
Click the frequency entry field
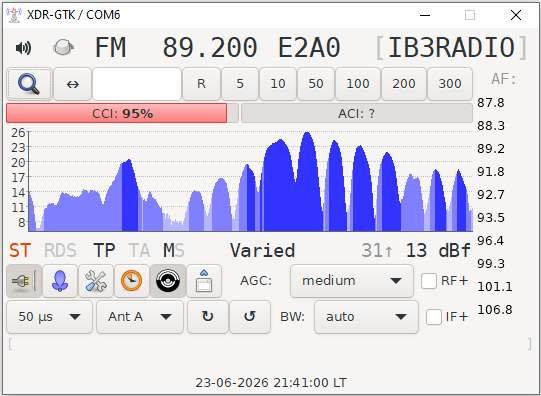coord(137,84)
